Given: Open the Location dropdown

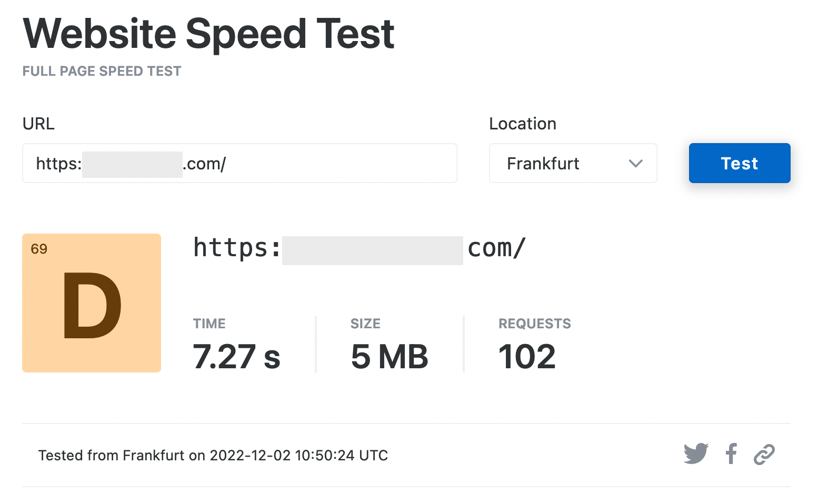Looking at the screenshot, I should coord(573,163).
